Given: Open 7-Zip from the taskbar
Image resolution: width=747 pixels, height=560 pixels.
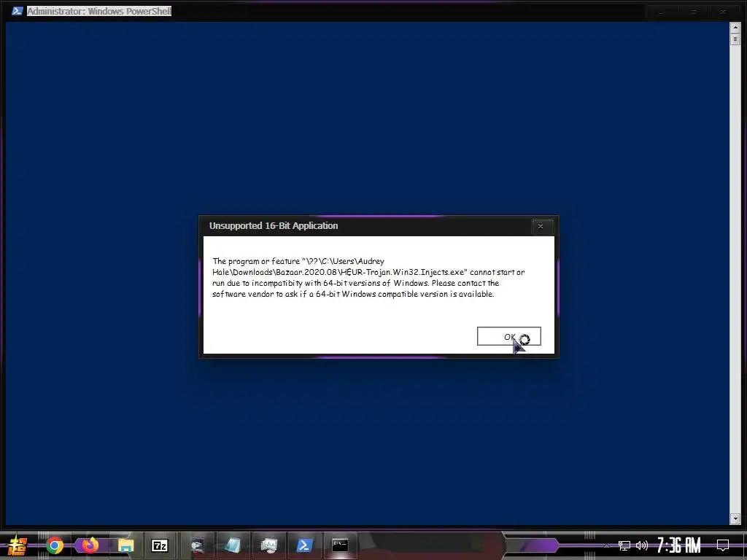Looking at the screenshot, I should (x=160, y=545).
